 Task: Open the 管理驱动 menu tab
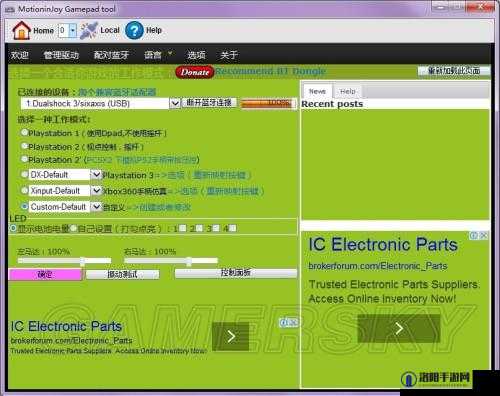pos(61,55)
